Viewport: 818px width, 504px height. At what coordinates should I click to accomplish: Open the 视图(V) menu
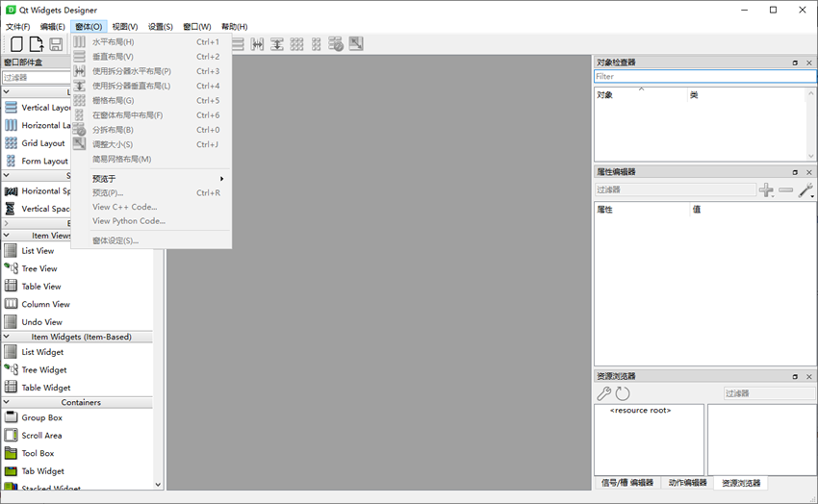(125, 27)
